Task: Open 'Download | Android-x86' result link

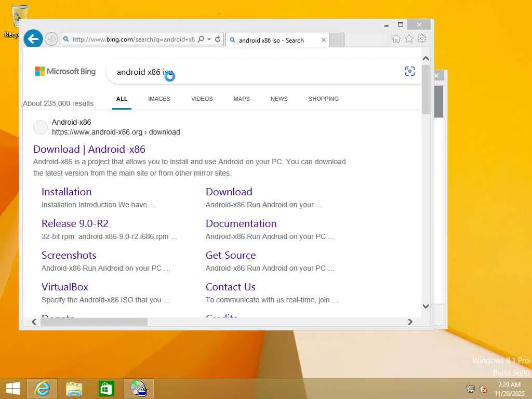Action: coord(89,149)
